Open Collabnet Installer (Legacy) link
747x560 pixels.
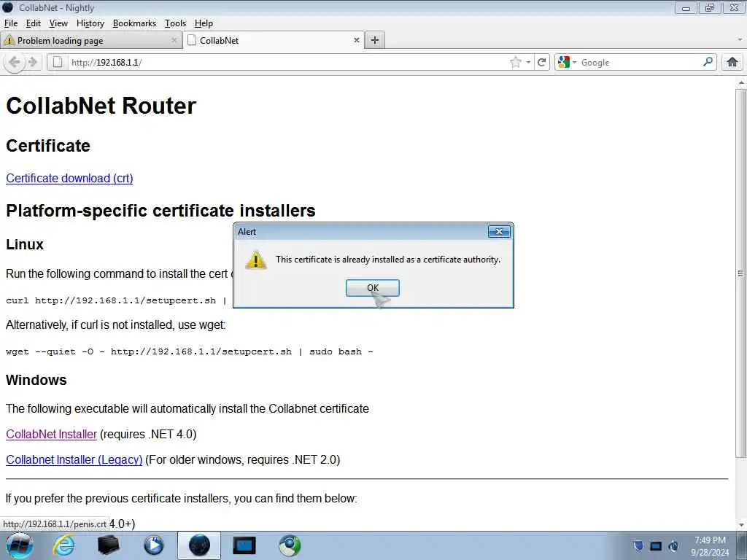pos(74,460)
